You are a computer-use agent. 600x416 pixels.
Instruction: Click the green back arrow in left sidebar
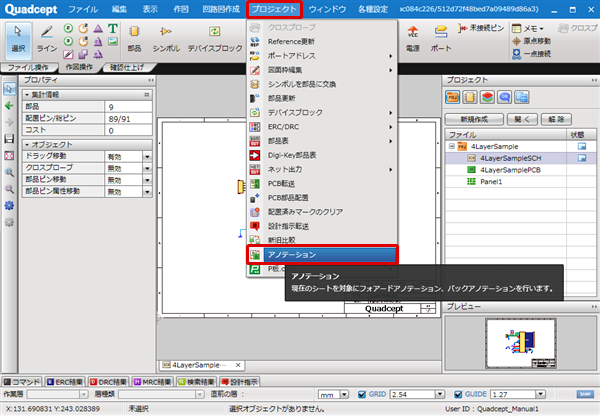(x=9, y=106)
